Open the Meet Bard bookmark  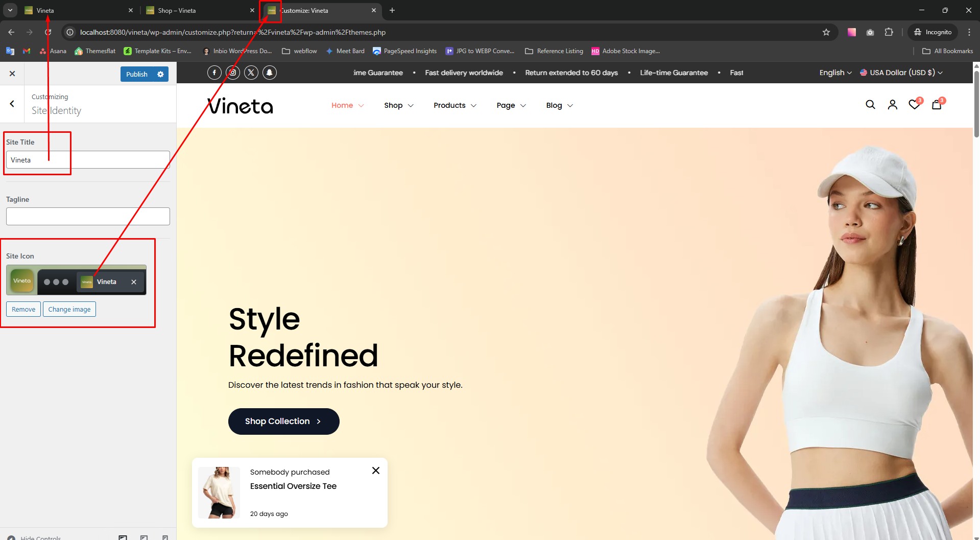pyautogui.click(x=345, y=51)
